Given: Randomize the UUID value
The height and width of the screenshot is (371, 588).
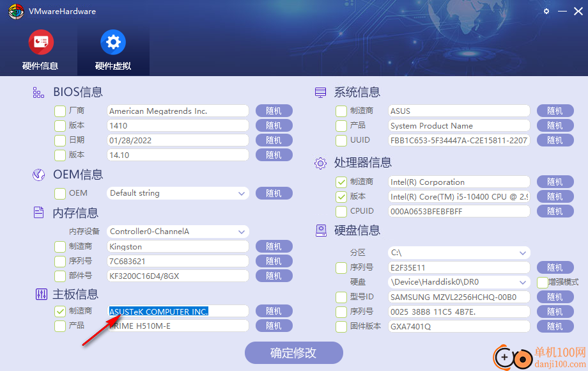Looking at the screenshot, I should (555, 140).
